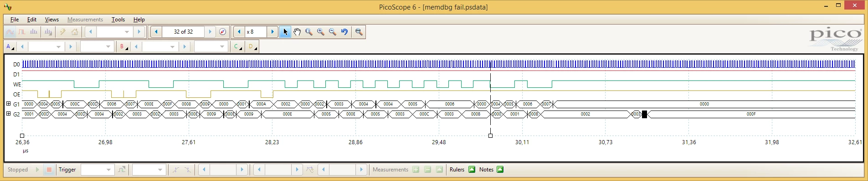Open the Tools menu

point(118,20)
